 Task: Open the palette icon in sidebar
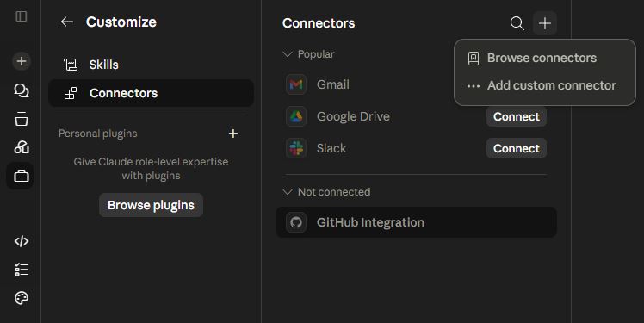coord(21,298)
